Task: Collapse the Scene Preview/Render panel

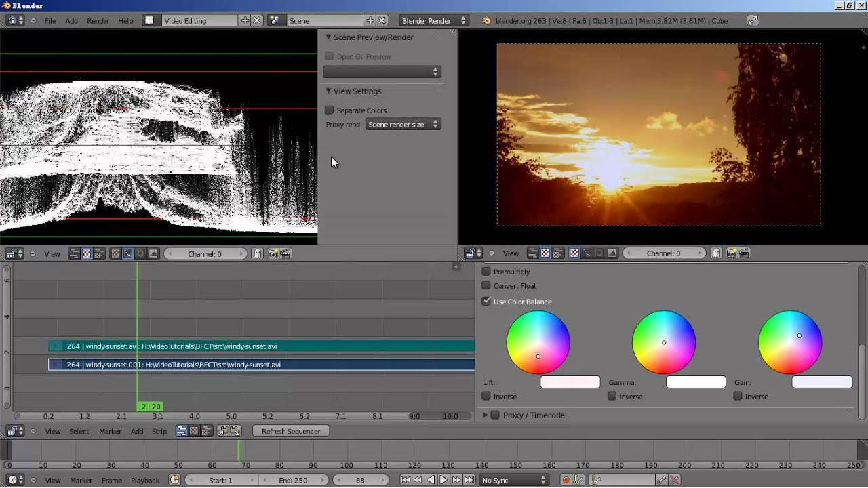Action: coord(328,37)
